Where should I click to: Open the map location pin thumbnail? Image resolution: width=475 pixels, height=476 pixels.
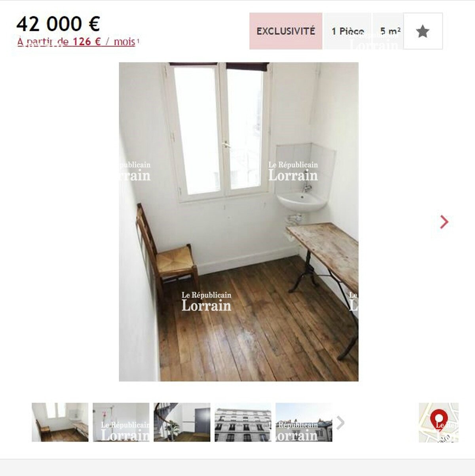439,422
